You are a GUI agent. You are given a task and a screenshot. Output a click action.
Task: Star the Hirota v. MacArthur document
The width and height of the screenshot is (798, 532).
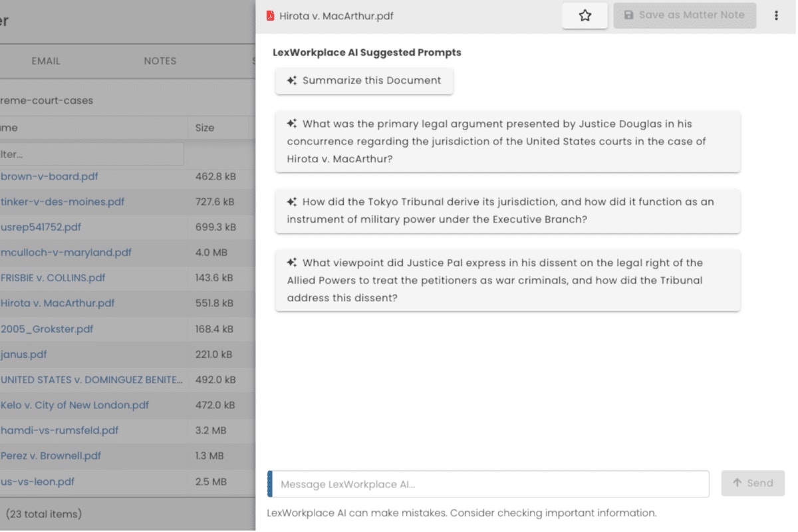585,15
